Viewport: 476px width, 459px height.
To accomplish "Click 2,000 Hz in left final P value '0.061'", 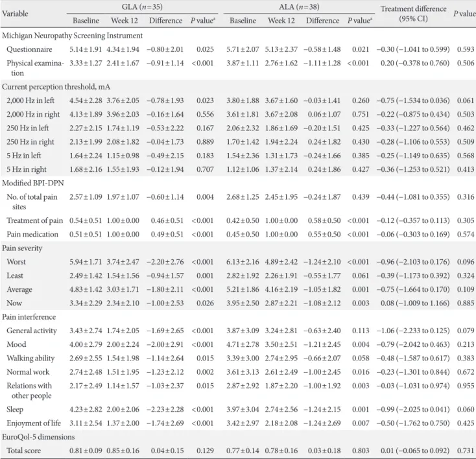I will [466, 100].
